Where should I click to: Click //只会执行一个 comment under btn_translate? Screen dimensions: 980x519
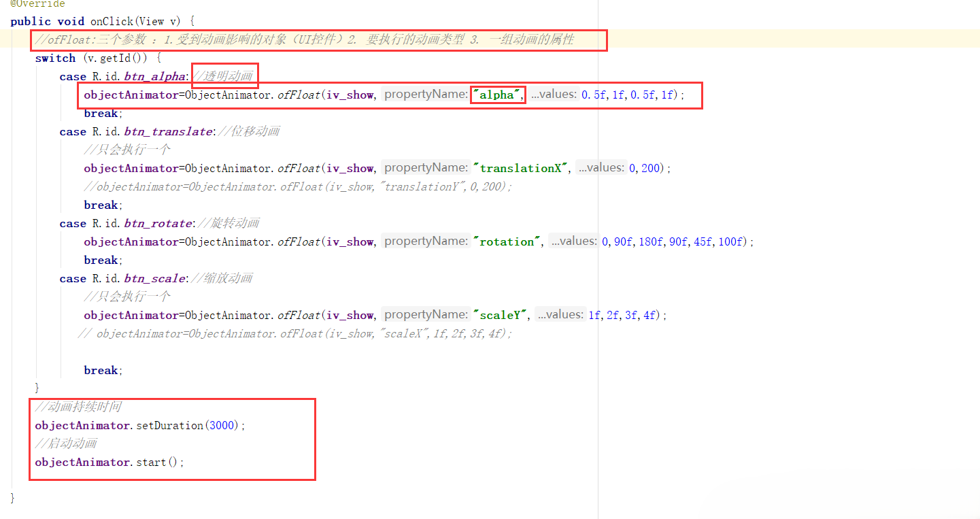coord(127,150)
